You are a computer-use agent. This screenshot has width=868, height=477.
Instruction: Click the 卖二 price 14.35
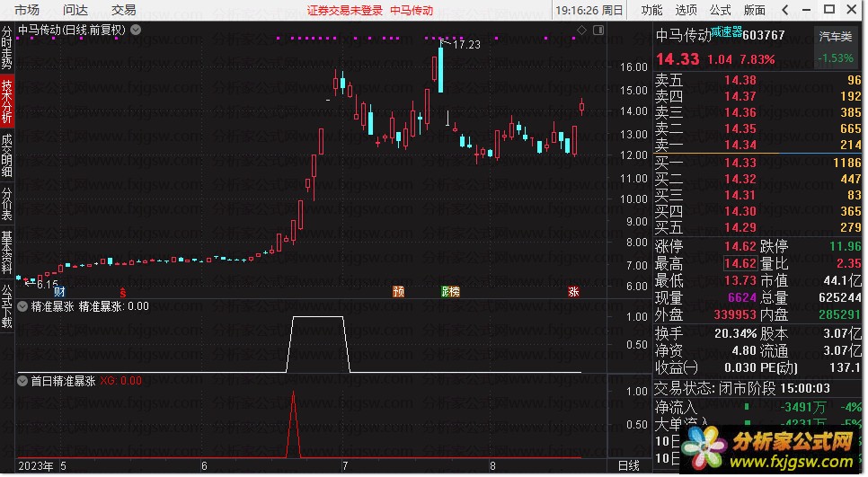[x=740, y=129]
